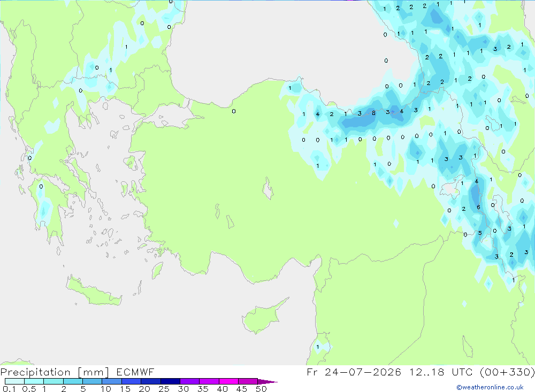535x392 pixels.
Task: Click the purple arrow tip of the legend
Action: coord(267,382)
